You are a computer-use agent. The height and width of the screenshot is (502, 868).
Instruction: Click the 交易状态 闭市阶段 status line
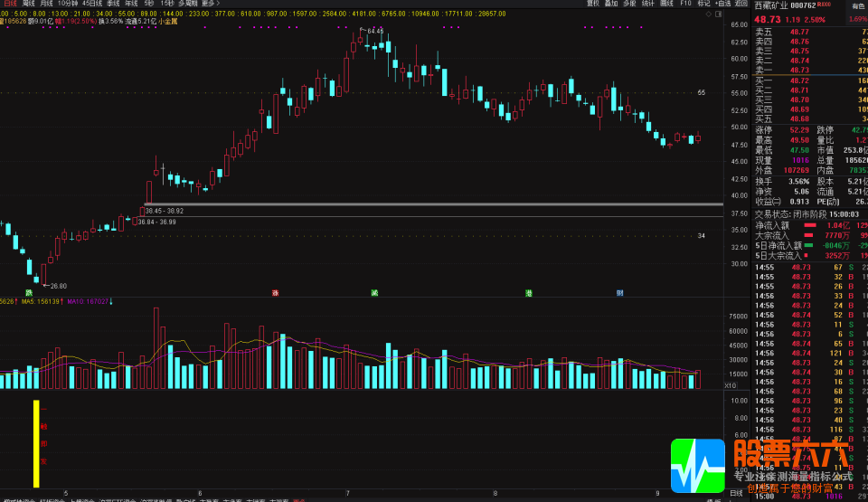pos(808,214)
